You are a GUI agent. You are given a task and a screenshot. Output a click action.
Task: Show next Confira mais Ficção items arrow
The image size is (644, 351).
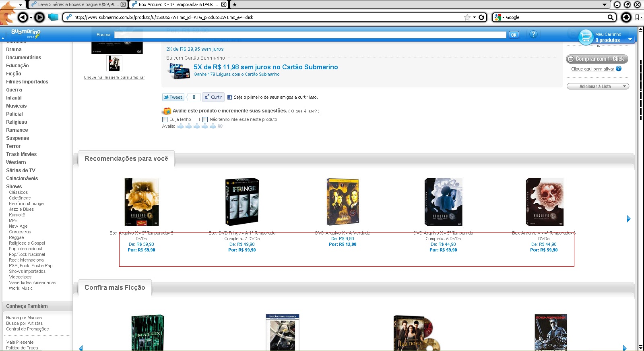coord(625,348)
